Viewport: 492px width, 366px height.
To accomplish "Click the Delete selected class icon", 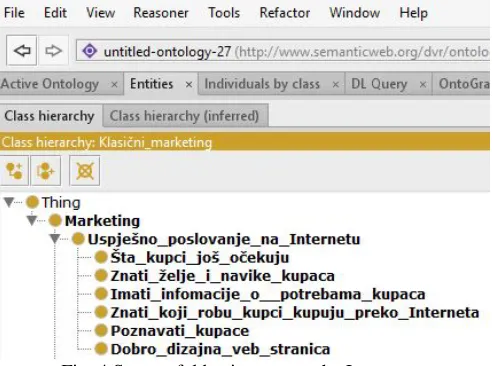I will pos(85,171).
